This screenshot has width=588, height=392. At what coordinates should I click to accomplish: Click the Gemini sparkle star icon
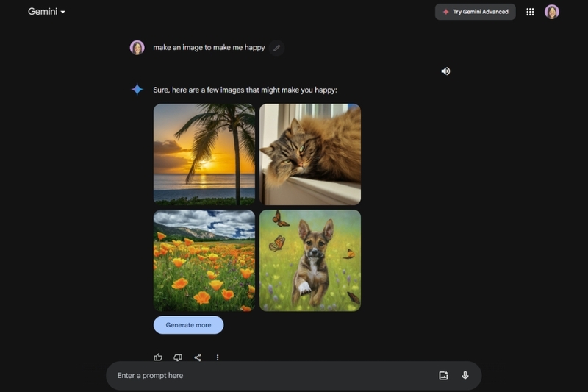(137, 89)
